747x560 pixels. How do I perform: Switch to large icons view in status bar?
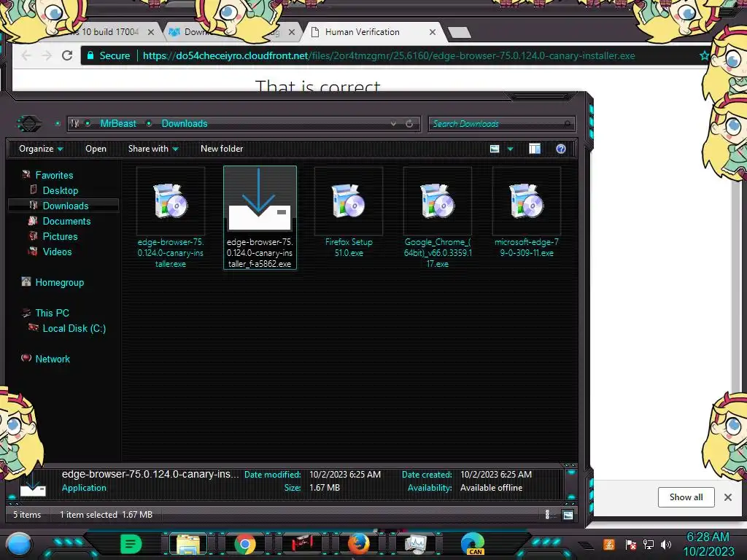click(568, 515)
